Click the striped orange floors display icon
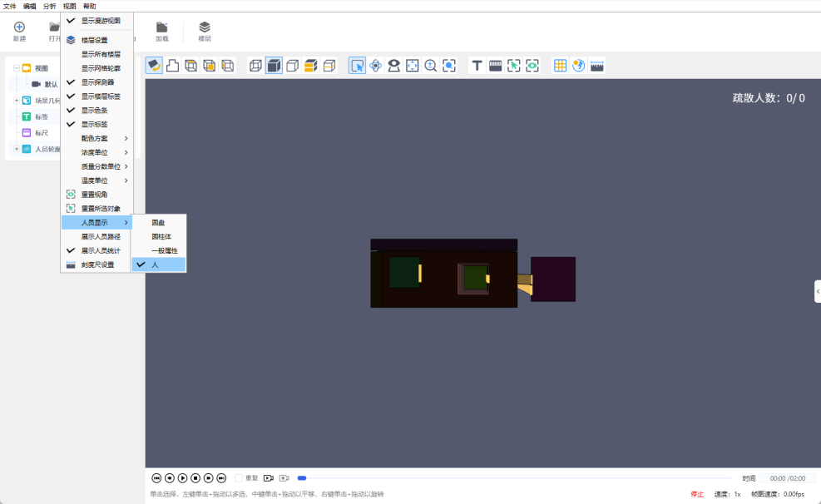Viewport: 821px width, 504px height. tap(310, 66)
